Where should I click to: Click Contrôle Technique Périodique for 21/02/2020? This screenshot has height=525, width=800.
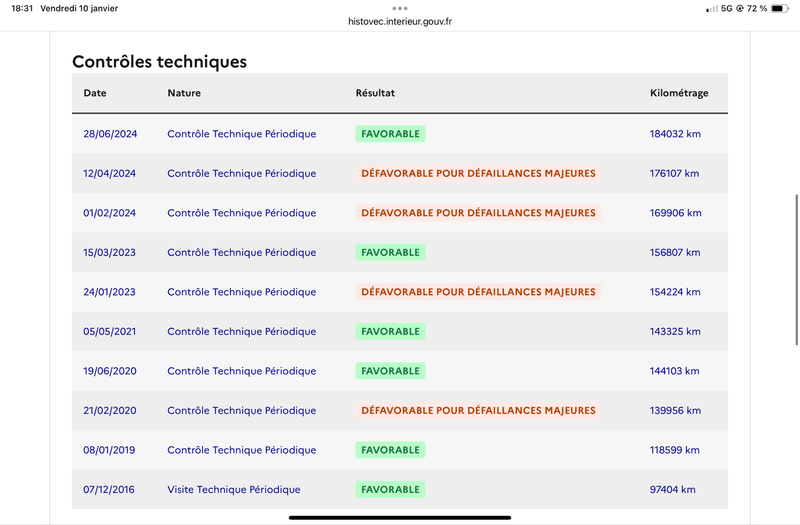pos(242,411)
